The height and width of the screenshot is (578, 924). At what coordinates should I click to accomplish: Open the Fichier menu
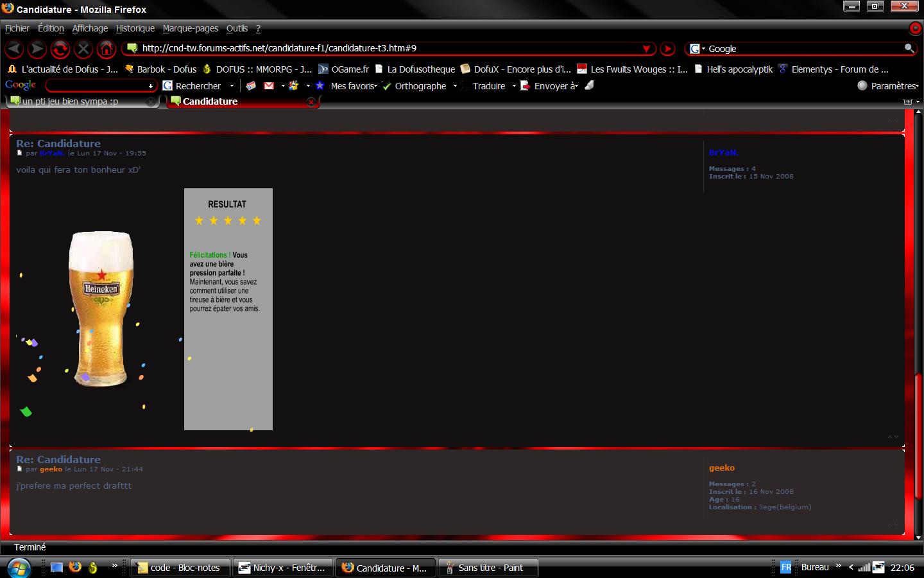coord(17,28)
